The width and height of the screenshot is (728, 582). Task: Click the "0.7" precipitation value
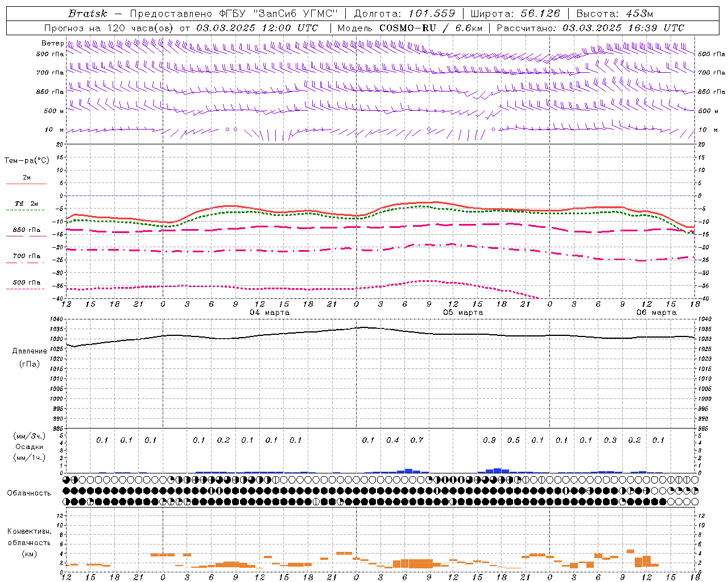click(417, 440)
